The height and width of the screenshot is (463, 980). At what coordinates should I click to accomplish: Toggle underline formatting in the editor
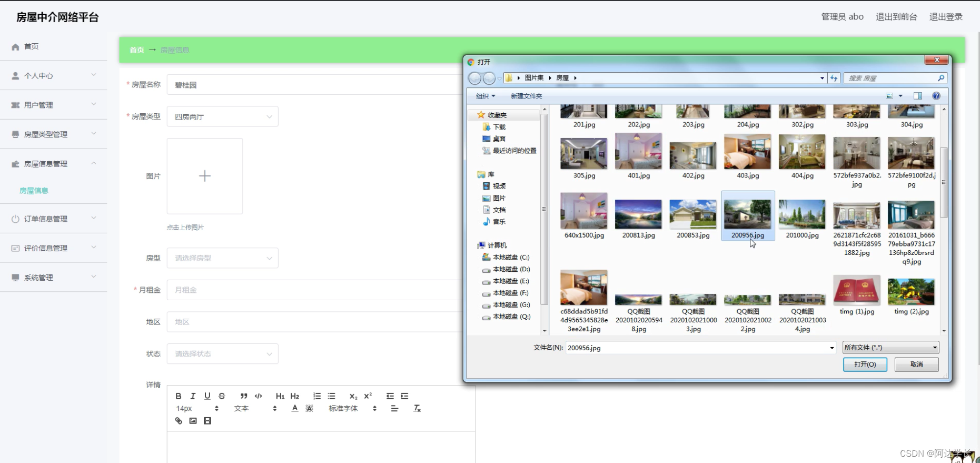click(x=207, y=396)
